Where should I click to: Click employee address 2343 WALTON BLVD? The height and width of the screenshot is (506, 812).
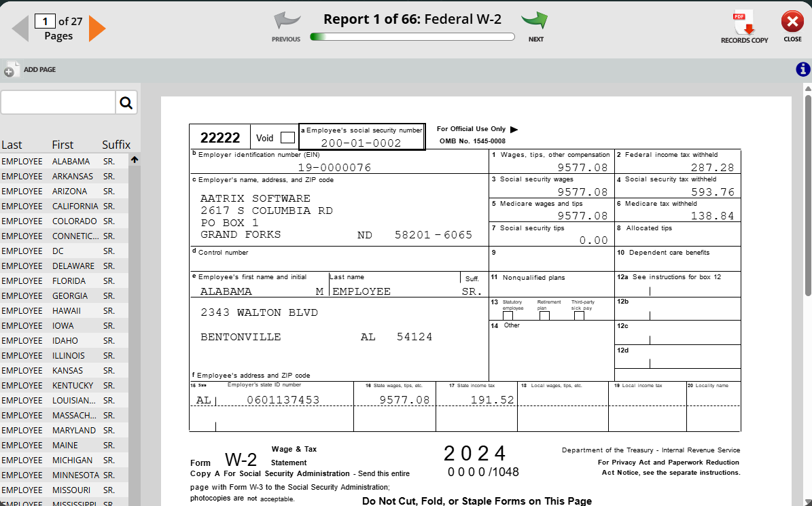pyautogui.click(x=260, y=312)
